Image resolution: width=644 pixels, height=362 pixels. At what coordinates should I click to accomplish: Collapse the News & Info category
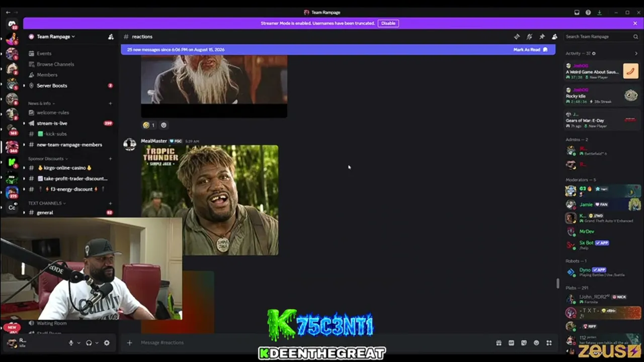tap(41, 104)
